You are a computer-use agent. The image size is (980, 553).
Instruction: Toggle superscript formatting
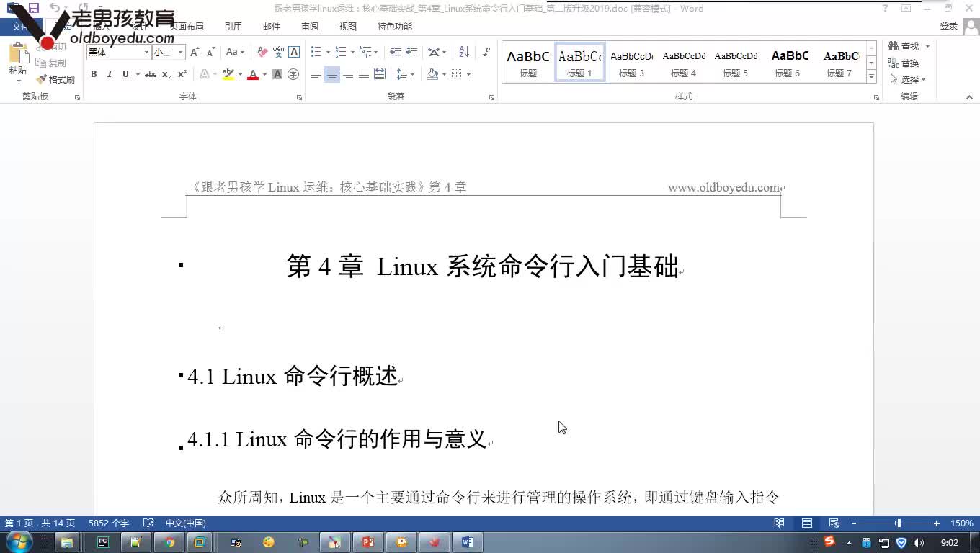coord(182,74)
